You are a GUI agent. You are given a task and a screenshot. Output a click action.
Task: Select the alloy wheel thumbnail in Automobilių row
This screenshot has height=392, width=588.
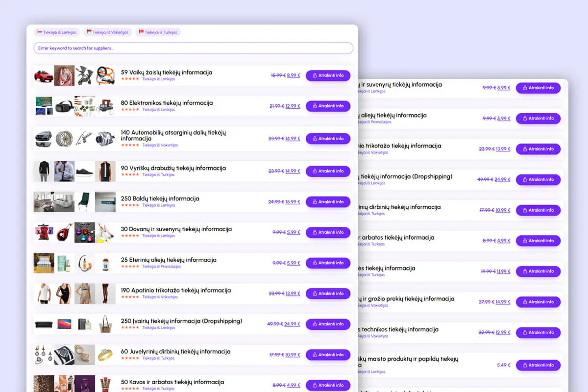tap(64, 139)
